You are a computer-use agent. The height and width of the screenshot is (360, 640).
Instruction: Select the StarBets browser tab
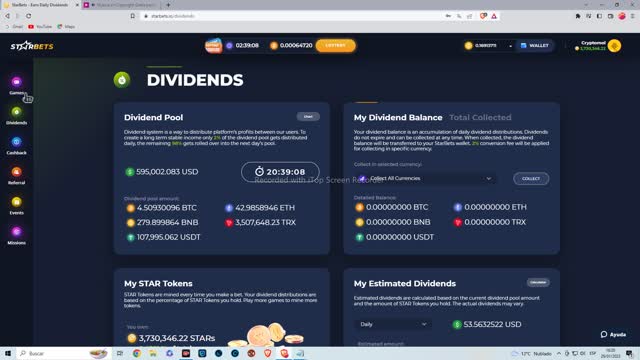40,5
